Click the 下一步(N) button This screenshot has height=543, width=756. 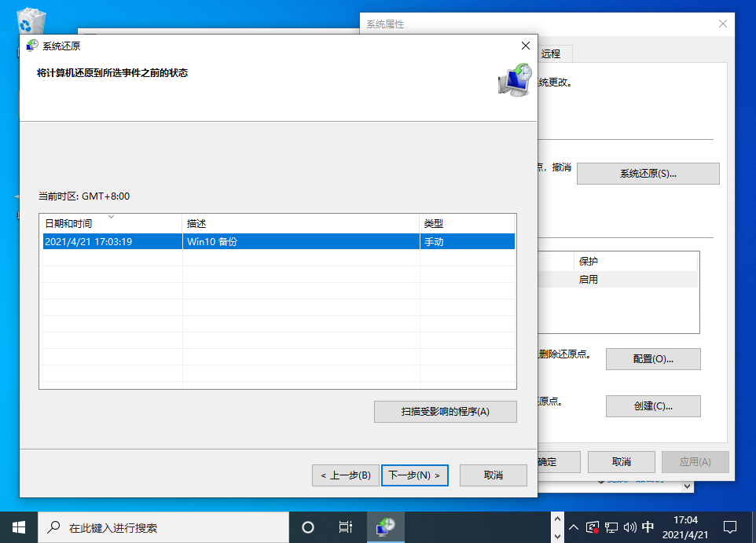point(415,475)
